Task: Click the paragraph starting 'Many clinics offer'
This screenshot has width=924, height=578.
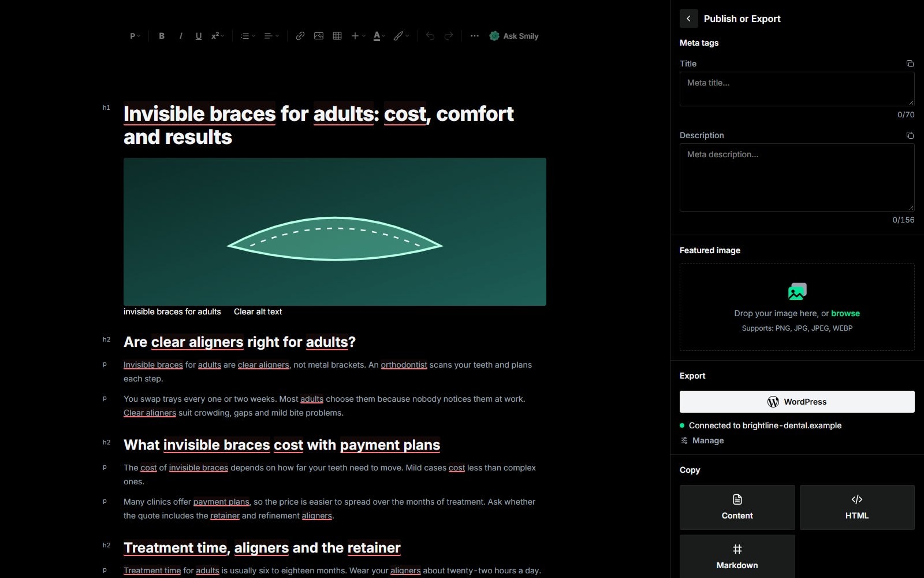Action: tap(330, 509)
